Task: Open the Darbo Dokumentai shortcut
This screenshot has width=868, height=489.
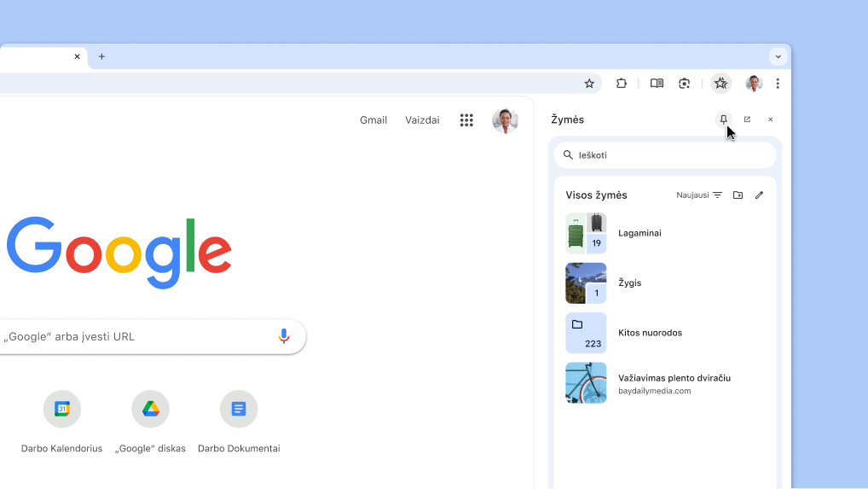Action: coord(239,422)
